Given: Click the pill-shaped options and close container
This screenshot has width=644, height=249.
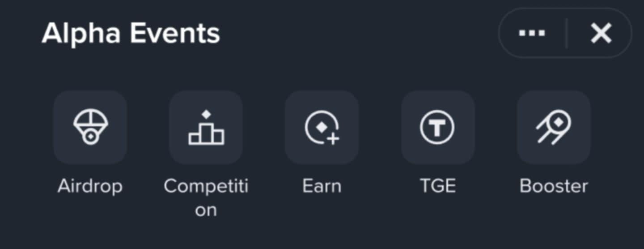Looking at the screenshot, I should tap(565, 33).
